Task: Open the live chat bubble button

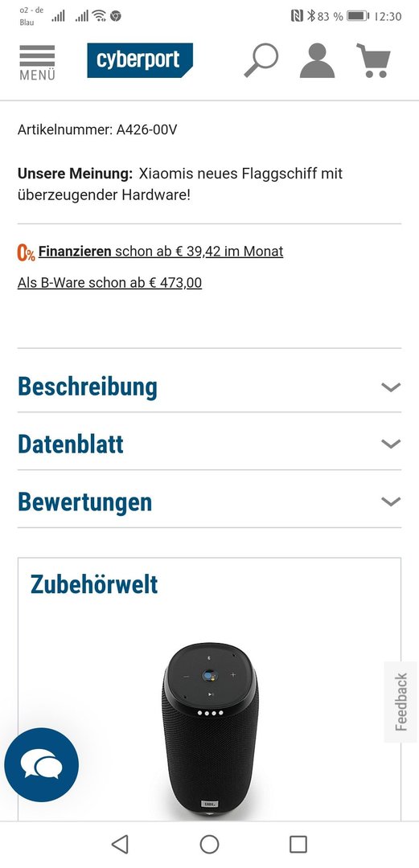Action: point(42,765)
